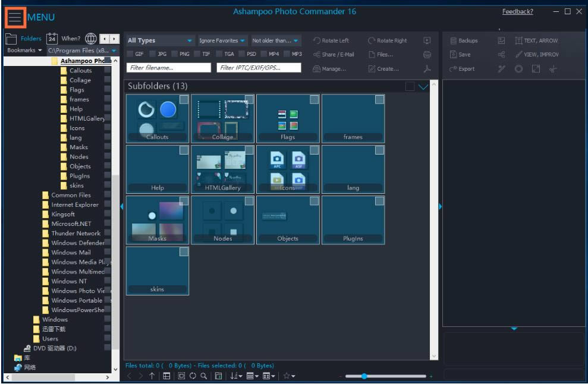Click the PDF icon beside Create...
This screenshot has width=588, height=384.
[x=427, y=69]
